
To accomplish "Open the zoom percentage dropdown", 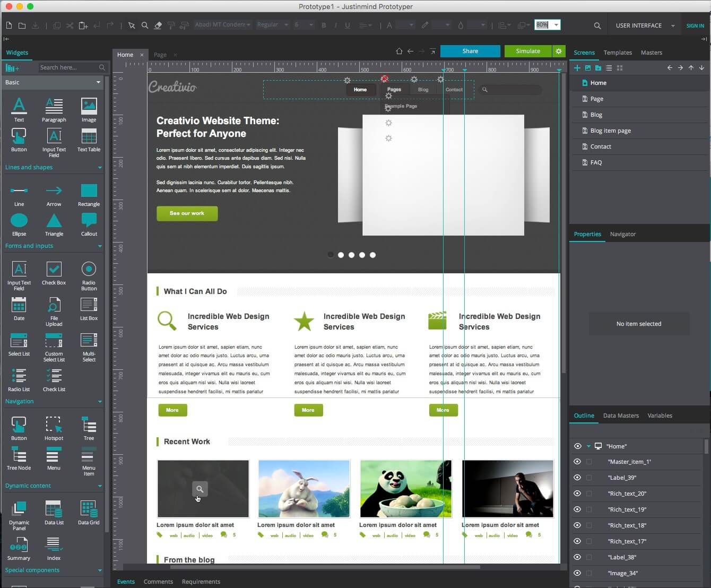I will tap(556, 25).
